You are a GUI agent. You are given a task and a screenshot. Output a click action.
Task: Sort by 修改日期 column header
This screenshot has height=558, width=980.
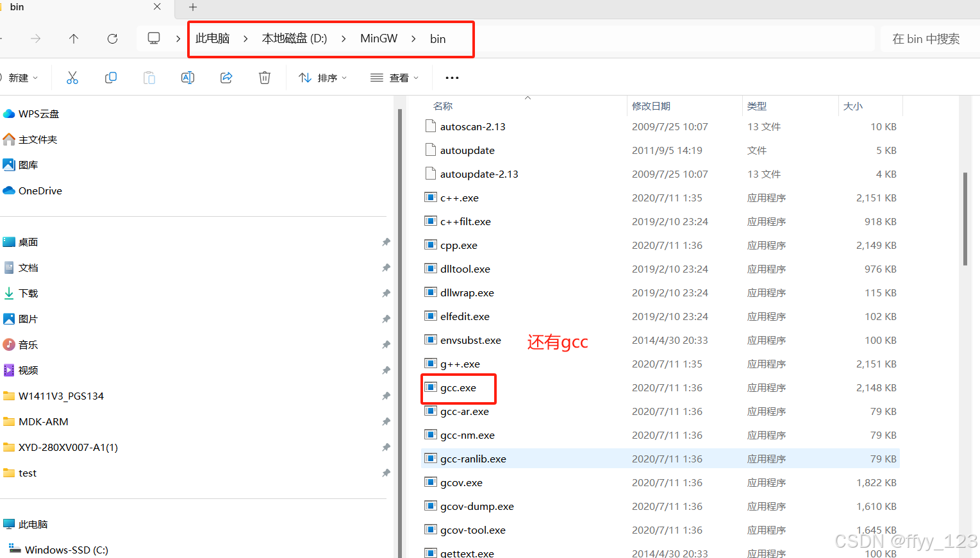(x=651, y=106)
